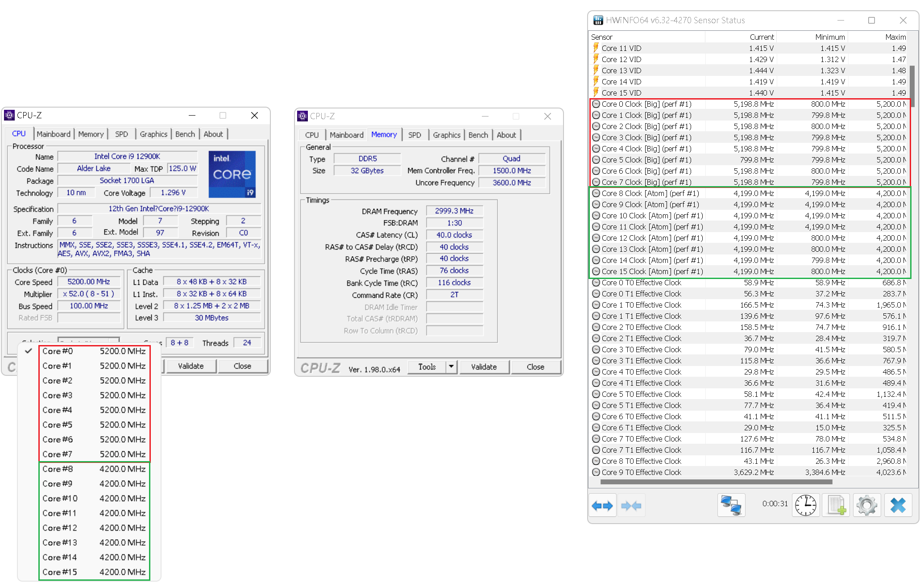Click the Minimum column header
Viewport: 924px width, 587px height.
(812, 37)
